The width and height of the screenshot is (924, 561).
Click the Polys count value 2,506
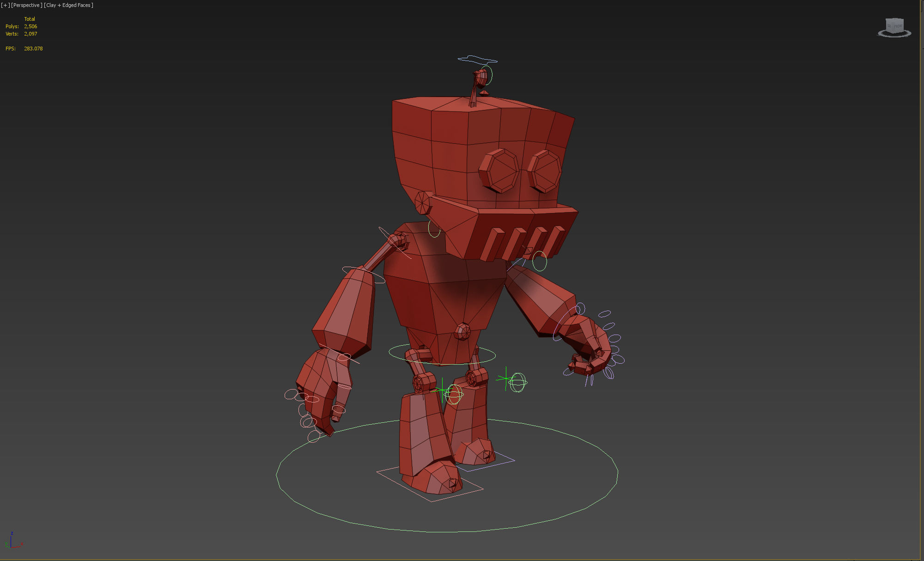(x=30, y=26)
